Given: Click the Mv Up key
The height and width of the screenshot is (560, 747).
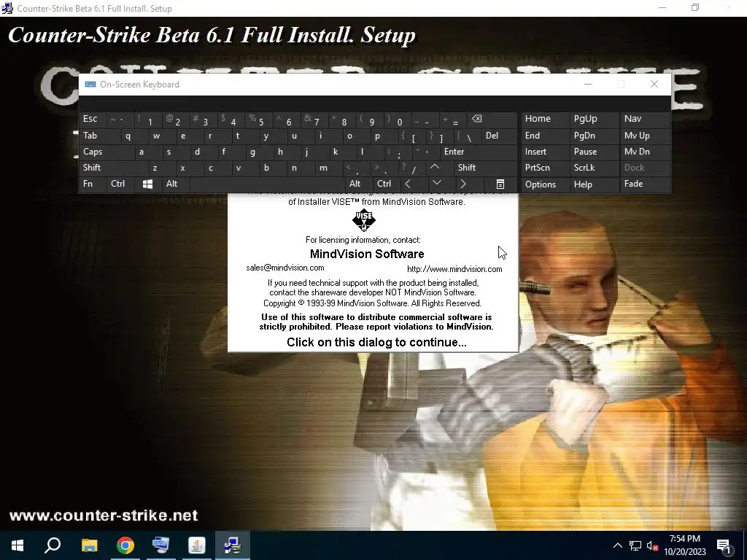Looking at the screenshot, I should tap(645, 136).
